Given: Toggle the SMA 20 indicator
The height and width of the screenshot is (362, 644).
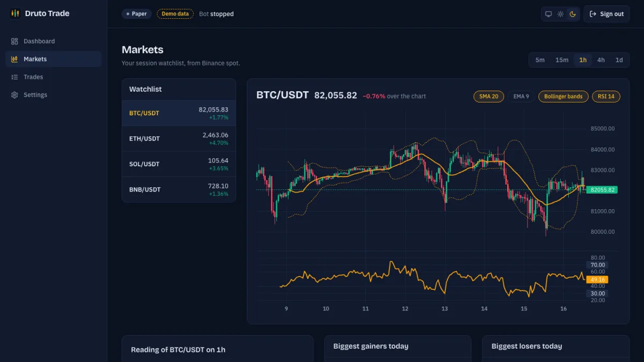Looking at the screenshot, I should (x=488, y=97).
